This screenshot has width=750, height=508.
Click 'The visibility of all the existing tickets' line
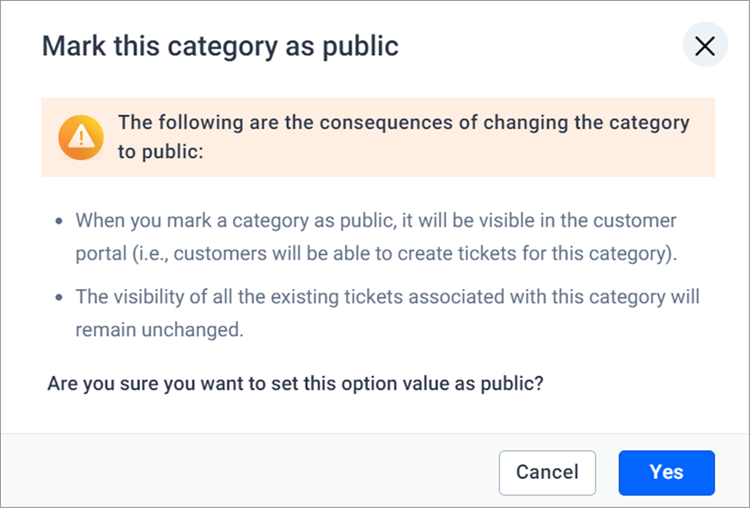point(387,297)
